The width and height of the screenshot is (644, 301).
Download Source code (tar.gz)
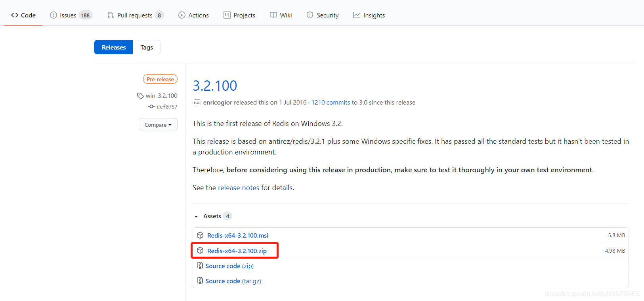coord(233,281)
